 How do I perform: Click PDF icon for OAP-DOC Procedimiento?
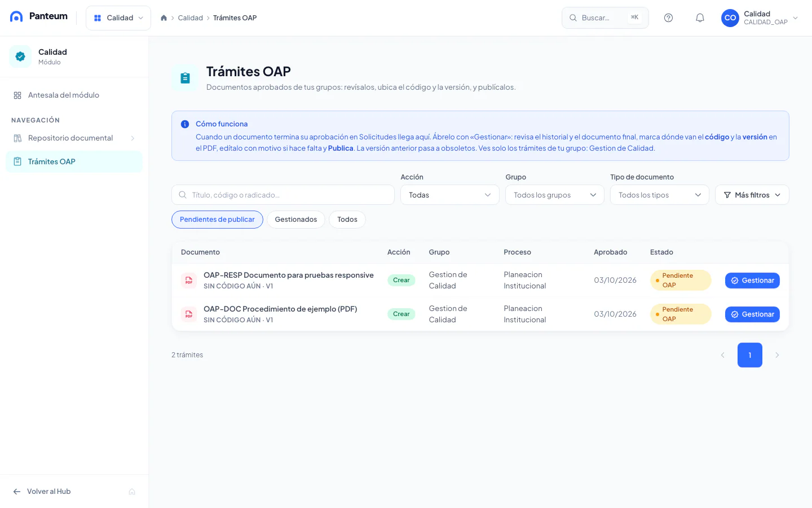[189, 314]
